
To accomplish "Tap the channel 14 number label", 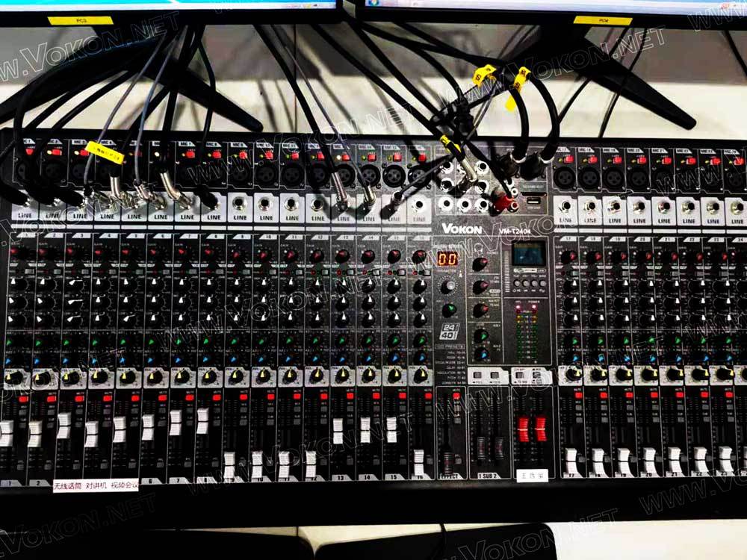I will [x=367, y=476].
